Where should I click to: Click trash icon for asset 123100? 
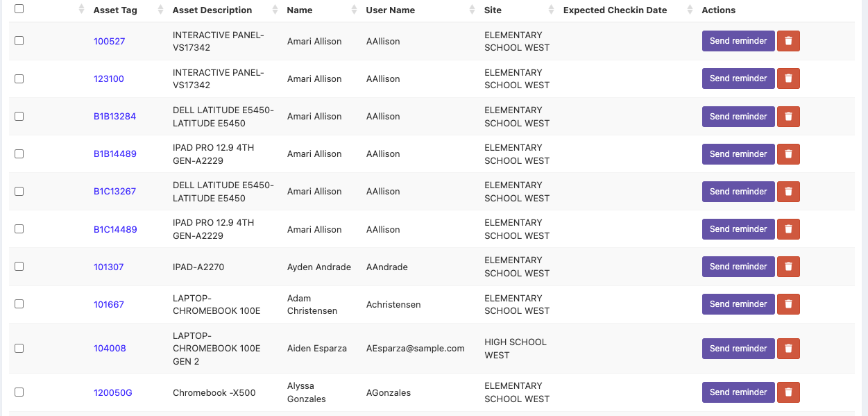point(788,78)
